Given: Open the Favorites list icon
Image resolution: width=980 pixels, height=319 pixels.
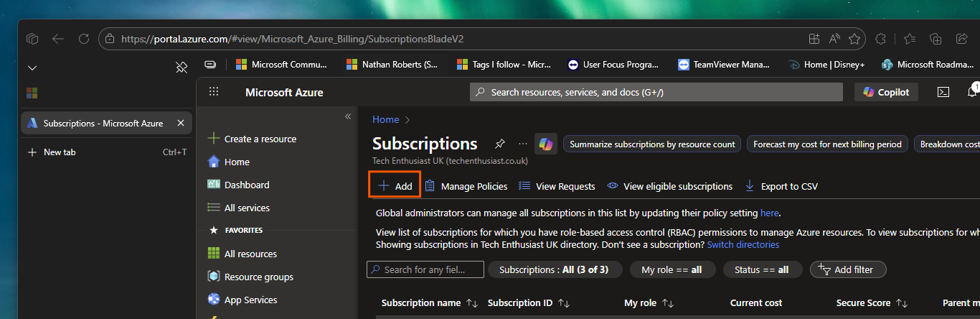Looking at the screenshot, I should click(909, 39).
